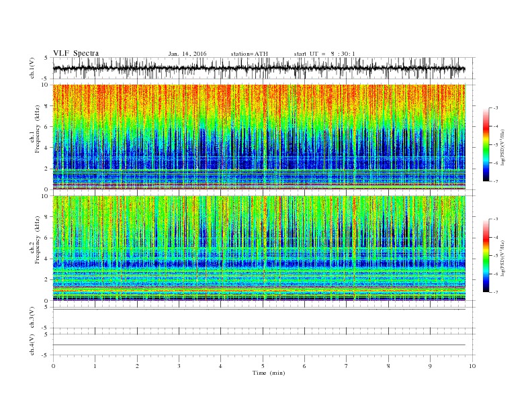
Task: Select the log(PSD) label beside ch.2 colorbar
Action: click(x=502, y=258)
